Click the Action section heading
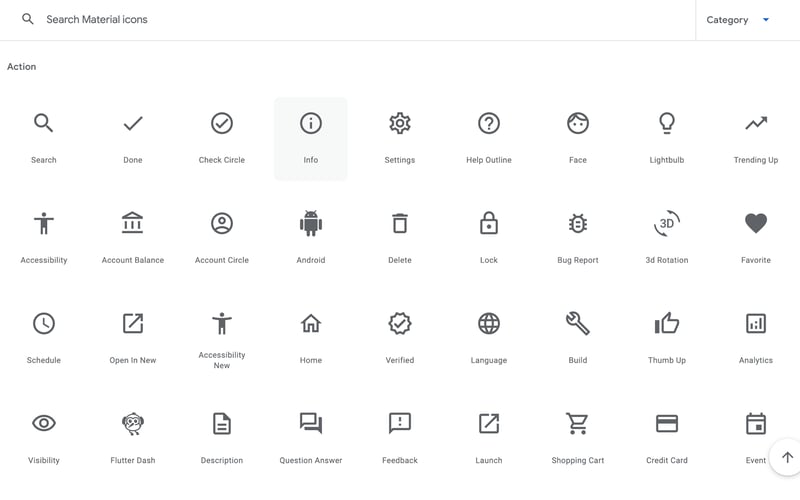Screen dimensions: 800x500 point(21,67)
